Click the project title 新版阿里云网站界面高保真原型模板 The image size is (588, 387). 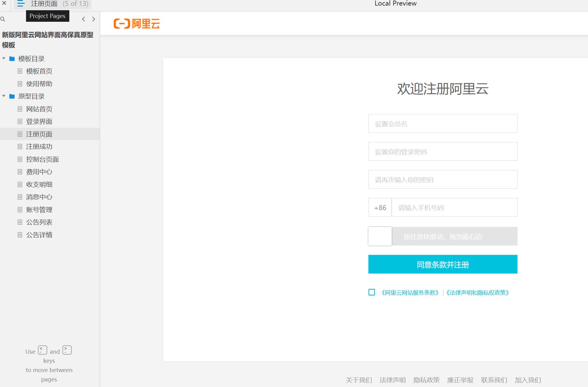(x=48, y=40)
